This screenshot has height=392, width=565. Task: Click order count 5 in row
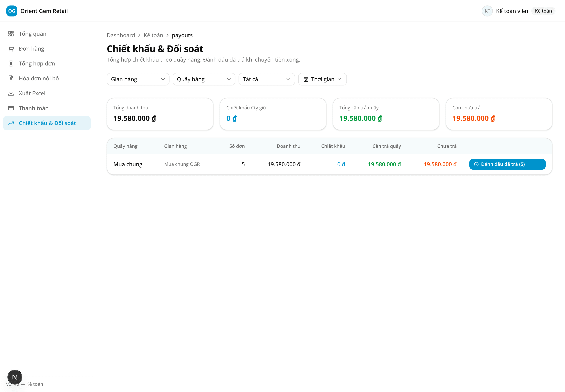tap(243, 164)
